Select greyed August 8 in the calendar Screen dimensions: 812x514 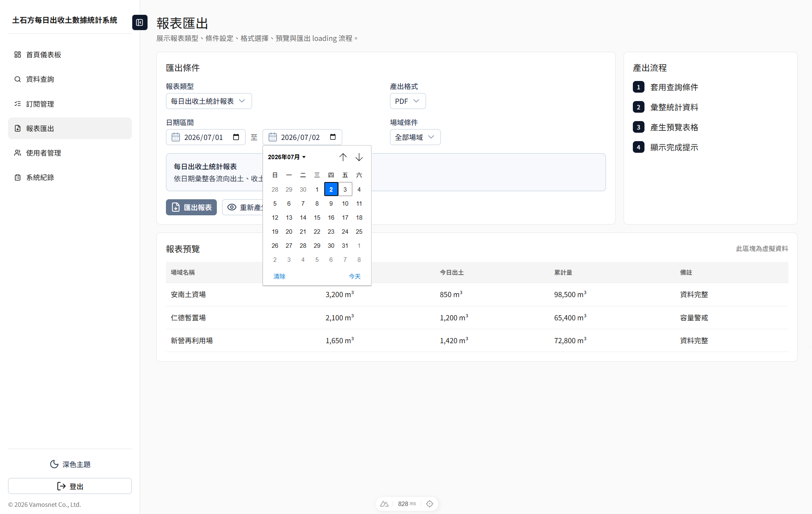pyautogui.click(x=359, y=259)
